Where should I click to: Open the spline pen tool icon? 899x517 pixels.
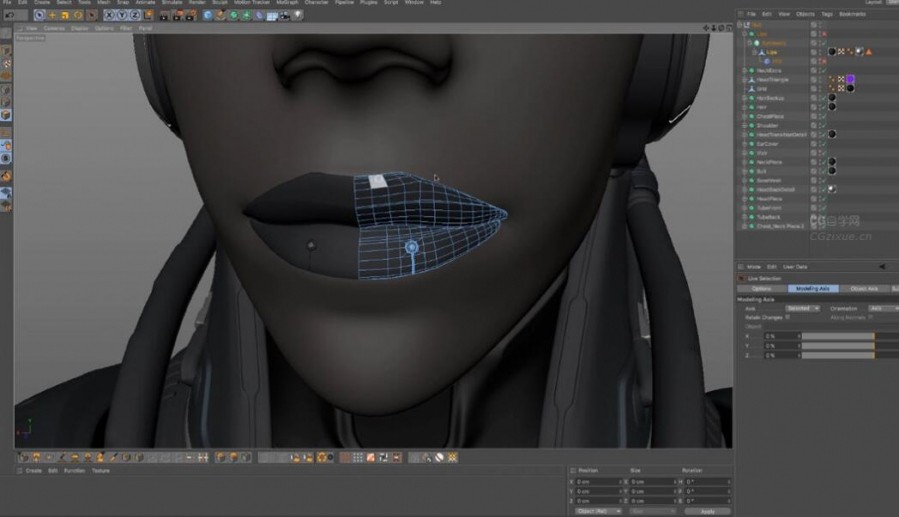tap(221, 15)
